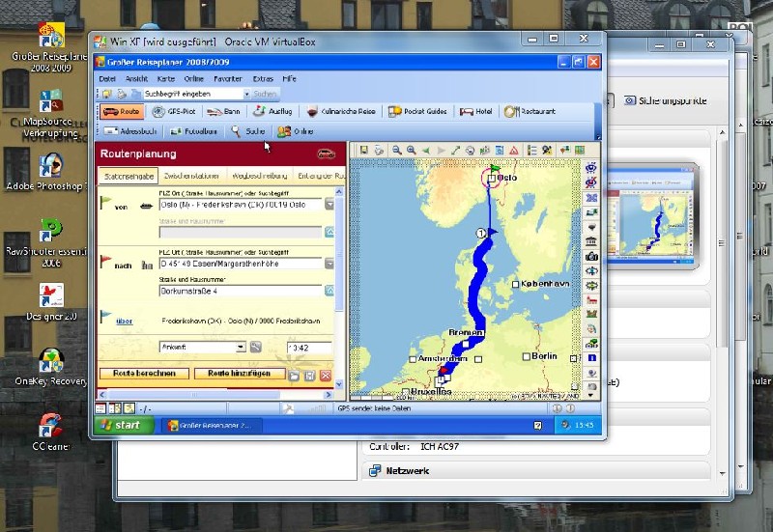
Task: Switch to GPS-Pilot mode
Action: [x=173, y=112]
